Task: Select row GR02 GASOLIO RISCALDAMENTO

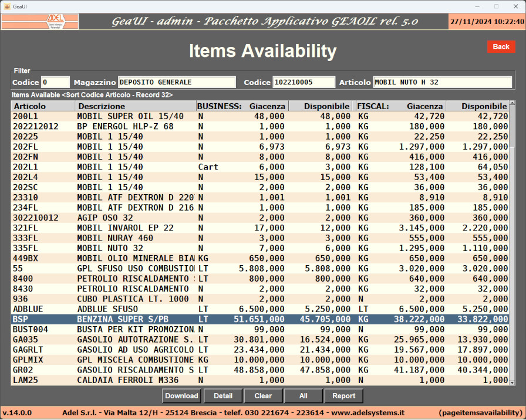Action: click(x=260, y=370)
